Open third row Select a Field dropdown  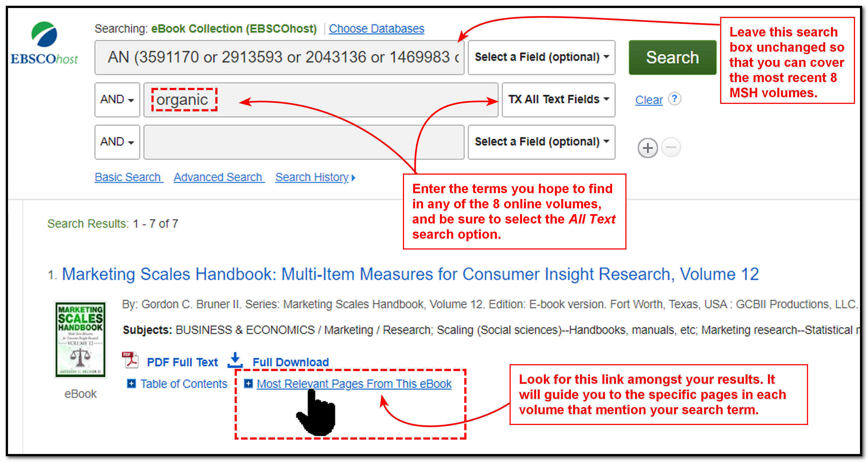(541, 142)
